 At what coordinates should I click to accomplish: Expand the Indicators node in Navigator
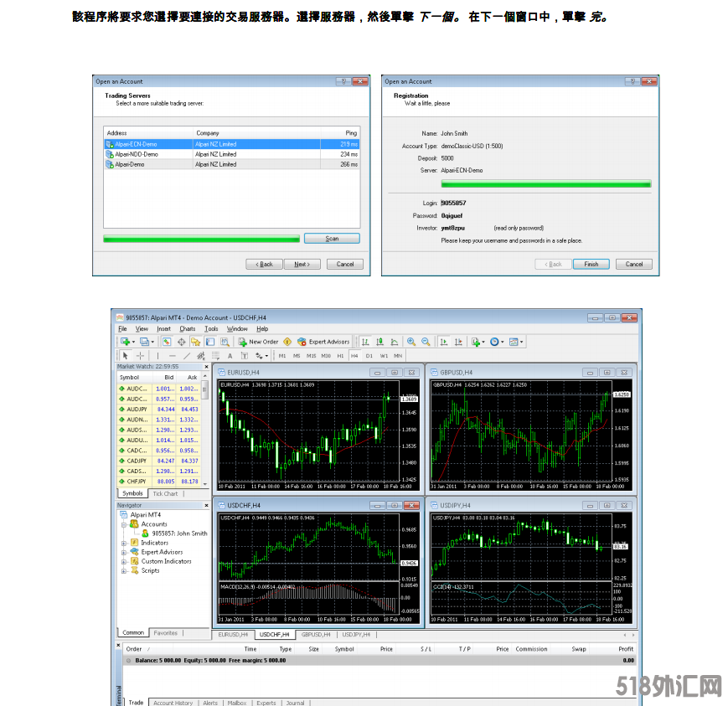[124, 543]
